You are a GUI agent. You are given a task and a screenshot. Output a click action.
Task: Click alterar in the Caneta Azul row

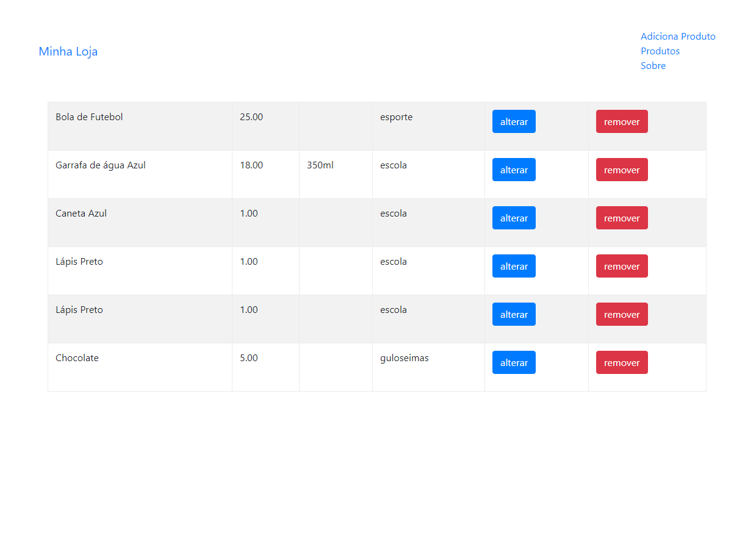[514, 218]
